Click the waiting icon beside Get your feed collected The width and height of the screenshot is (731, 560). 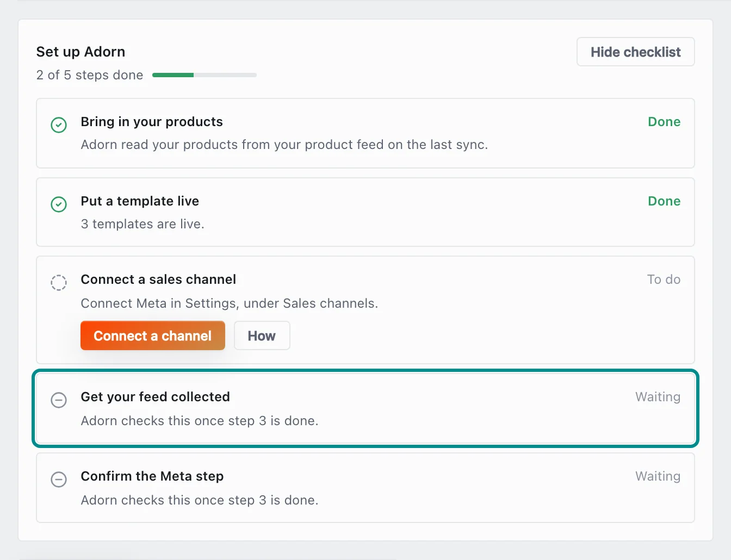[59, 400]
